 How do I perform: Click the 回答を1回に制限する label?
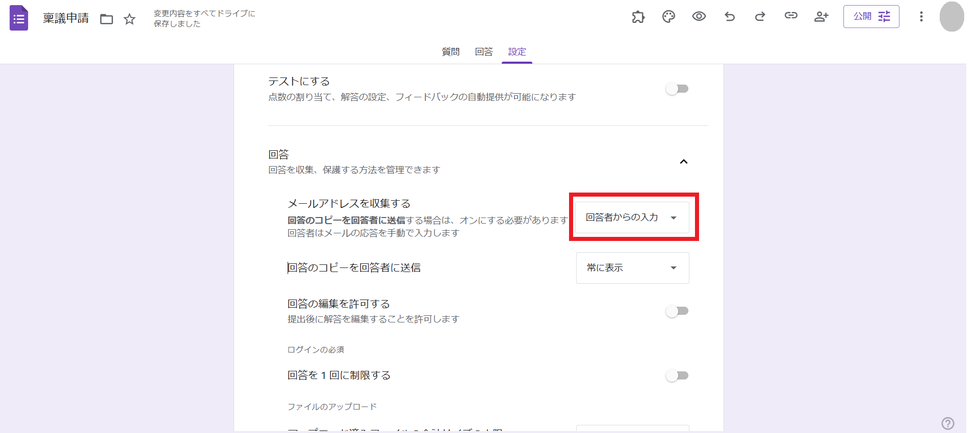pos(339,375)
